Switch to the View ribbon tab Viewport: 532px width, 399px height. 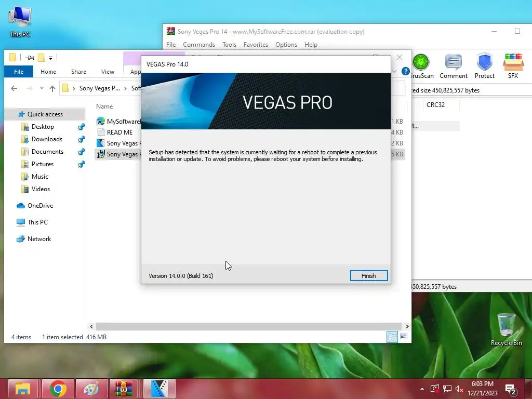pos(108,72)
